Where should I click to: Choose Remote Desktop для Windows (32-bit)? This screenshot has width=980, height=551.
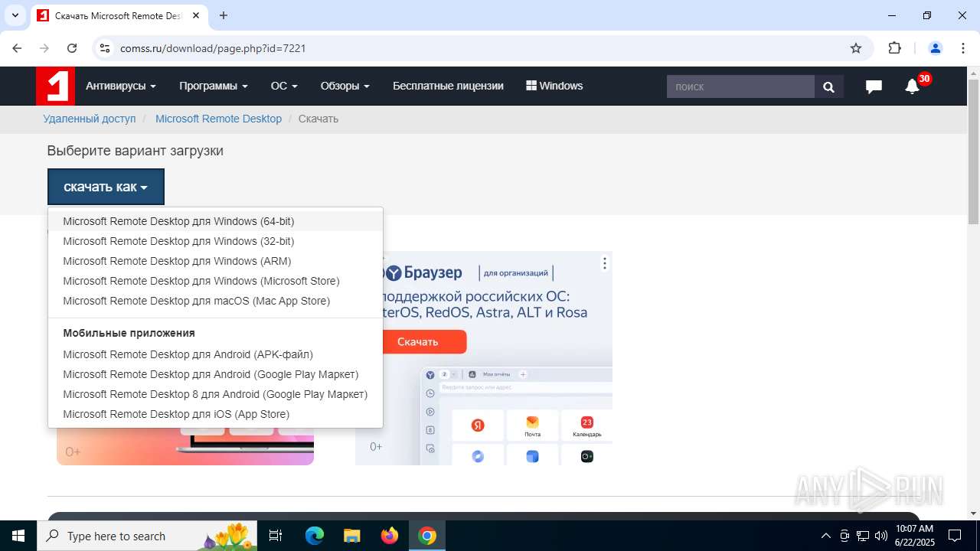(215, 241)
